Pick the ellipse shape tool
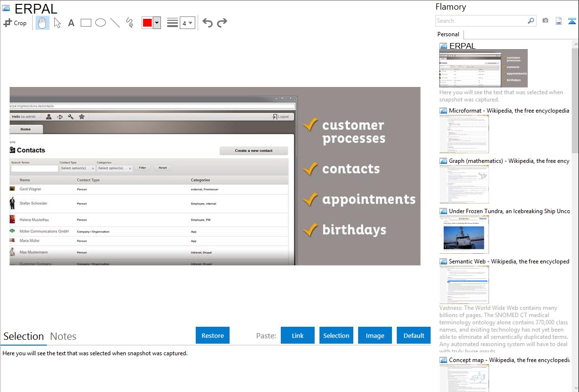This screenshot has width=579, height=392. (101, 23)
